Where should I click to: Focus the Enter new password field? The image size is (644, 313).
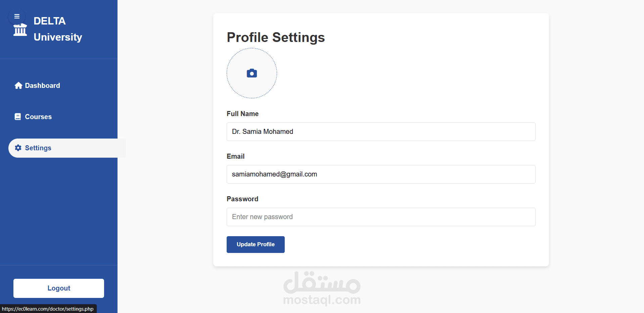click(381, 217)
